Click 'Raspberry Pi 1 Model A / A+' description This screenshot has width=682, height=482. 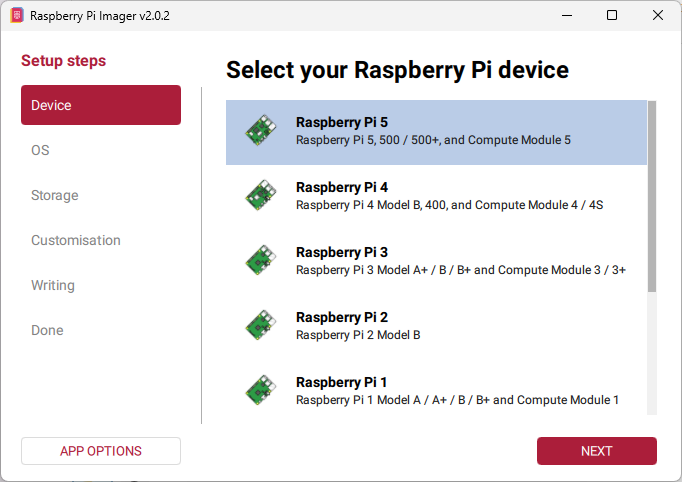click(x=458, y=400)
